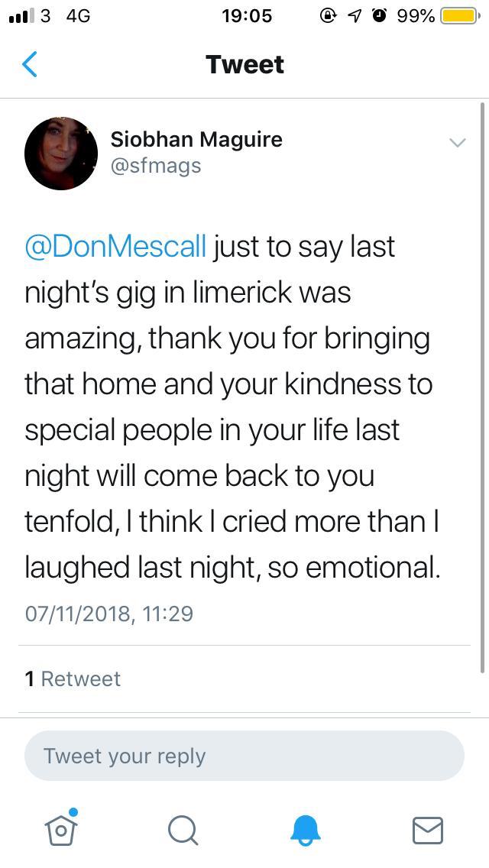
Task: Tap Siobhan Maguire's profile picture
Action: 61,154
